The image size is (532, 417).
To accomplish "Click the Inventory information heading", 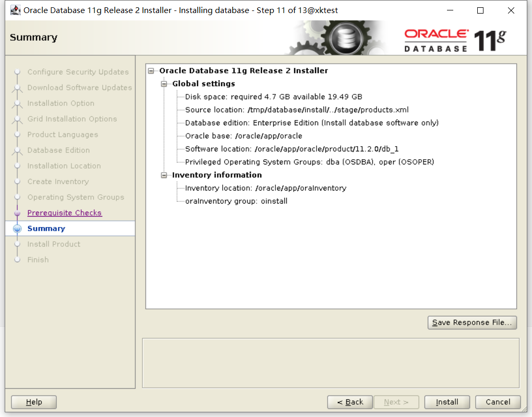I will pyautogui.click(x=217, y=175).
